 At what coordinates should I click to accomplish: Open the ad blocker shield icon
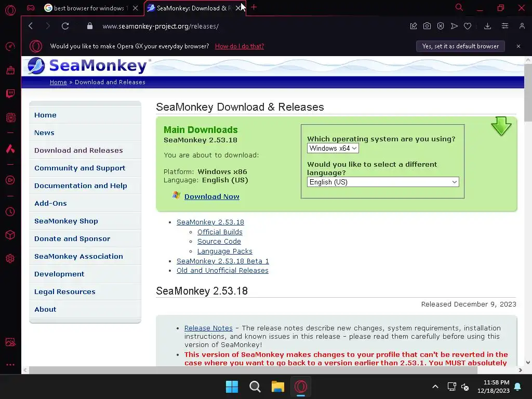tap(441, 26)
